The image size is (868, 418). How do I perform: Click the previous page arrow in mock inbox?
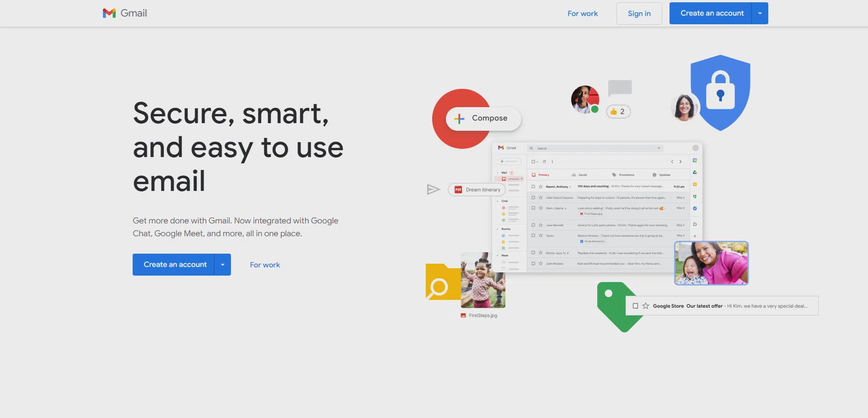point(672,162)
